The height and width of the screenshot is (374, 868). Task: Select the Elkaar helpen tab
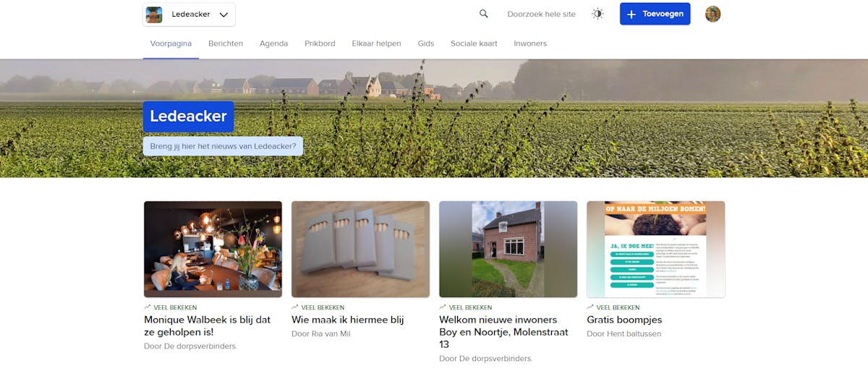(x=376, y=43)
